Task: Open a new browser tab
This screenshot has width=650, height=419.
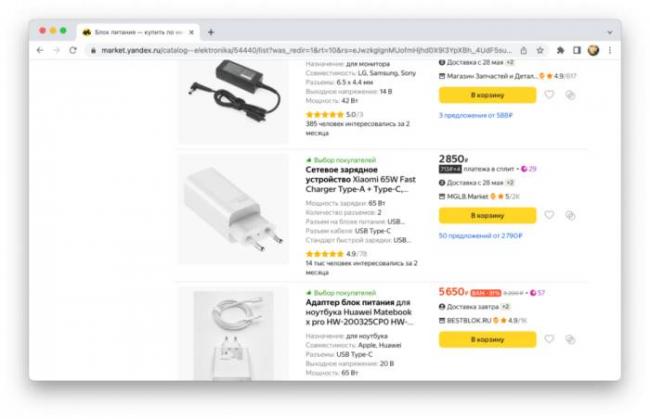Action: [x=211, y=32]
